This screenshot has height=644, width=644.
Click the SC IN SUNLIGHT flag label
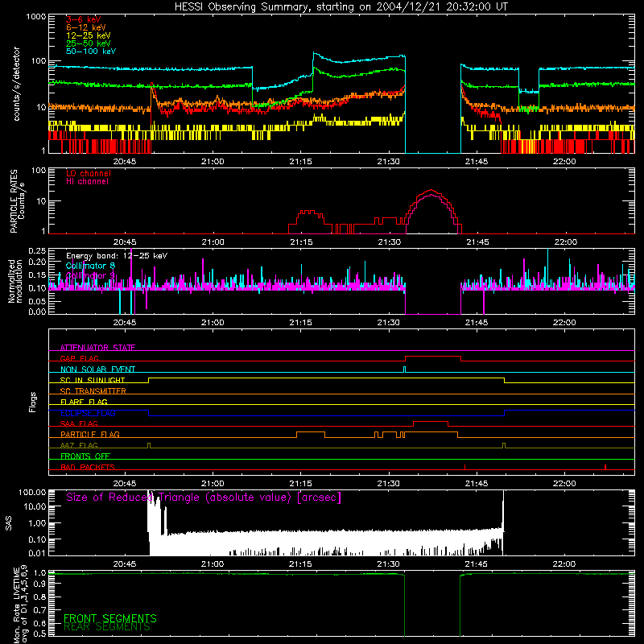[x=93, y=380]
